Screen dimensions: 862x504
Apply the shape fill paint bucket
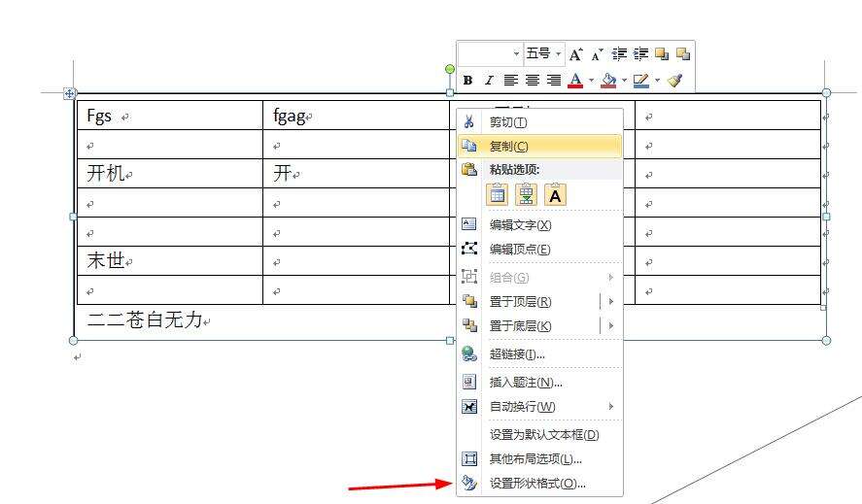click(x=608, y=81)
